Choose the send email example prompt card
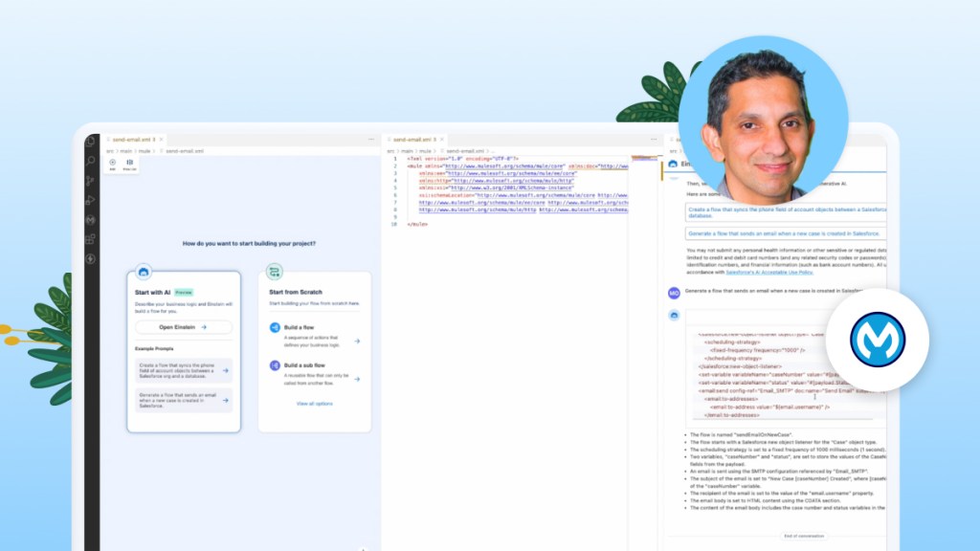980x551 pixels. pyautogui.click(x=184, y=399)
